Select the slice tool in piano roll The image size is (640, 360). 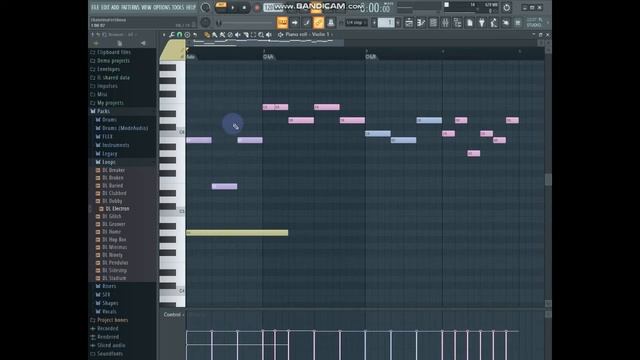(246, 35)
